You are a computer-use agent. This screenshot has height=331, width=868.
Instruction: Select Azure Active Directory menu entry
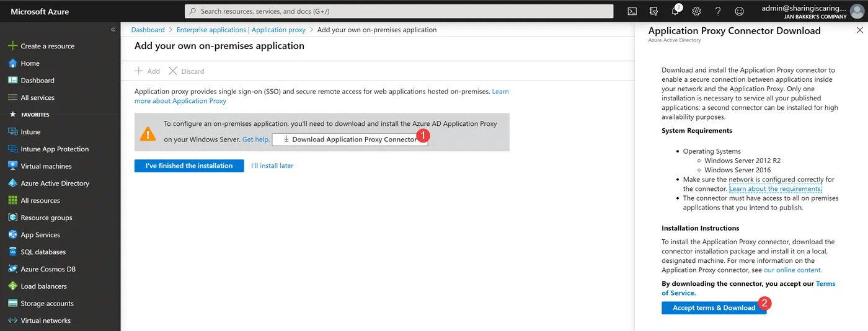tap(55, 183)
